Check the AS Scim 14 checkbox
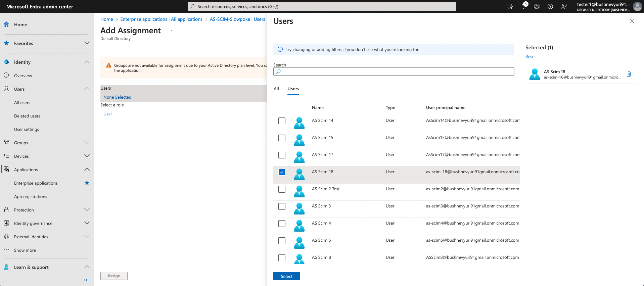Image resolution: width=644 pixels, height=286 pixels. click(x=282, y=121)
